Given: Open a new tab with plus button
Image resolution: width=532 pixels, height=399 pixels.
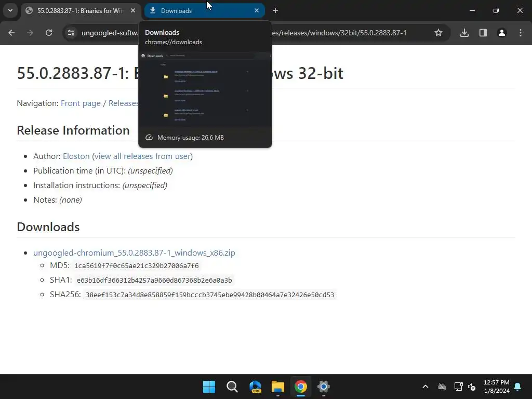Looking at the screenshot, I should [275, 10].
